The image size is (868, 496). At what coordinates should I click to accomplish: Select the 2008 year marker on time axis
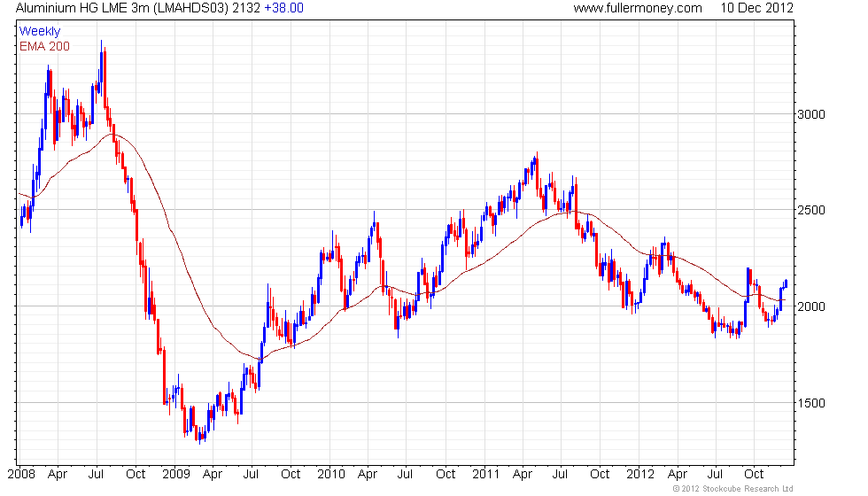point(21,475)
